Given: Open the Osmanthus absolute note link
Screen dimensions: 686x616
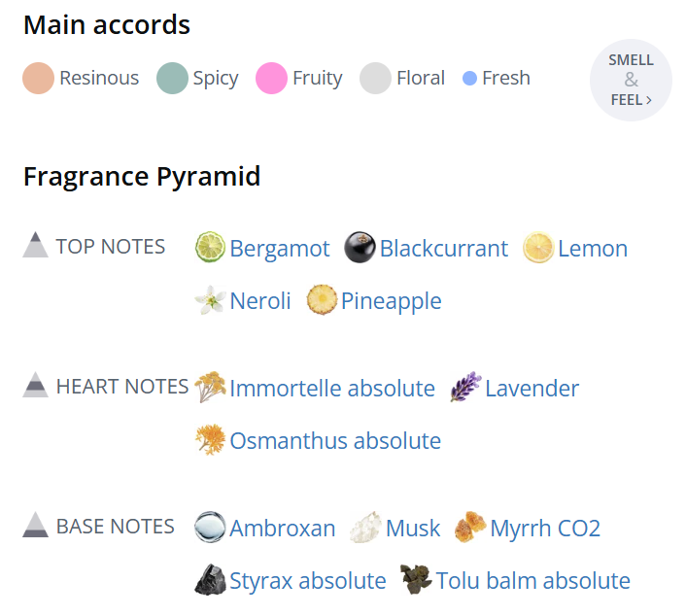Looking at the screenshot, I should 335,441.
